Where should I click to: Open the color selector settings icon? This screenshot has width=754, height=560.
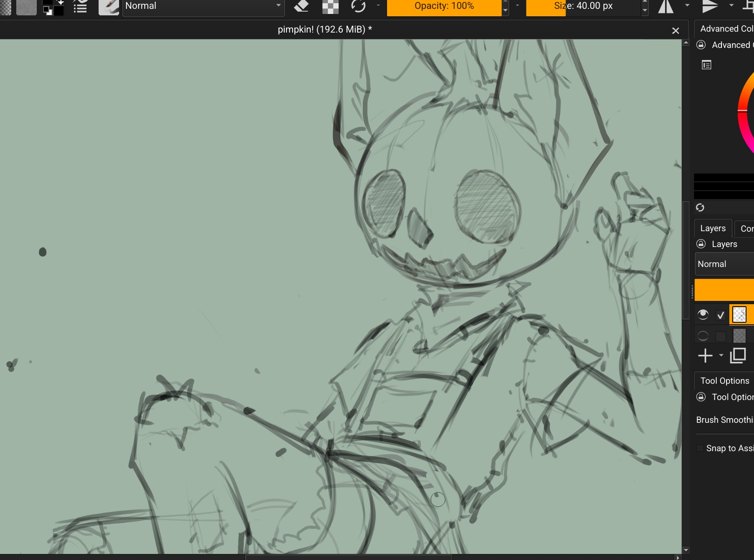click(x=707, y=65)
